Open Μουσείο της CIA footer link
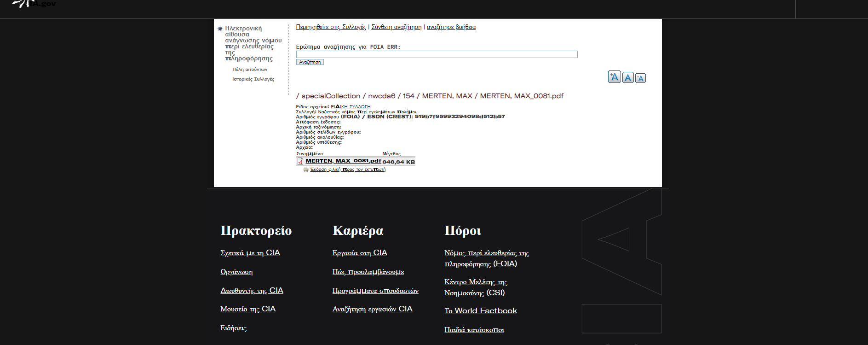Viewport: 868px width, 345px height. [248, 309]
